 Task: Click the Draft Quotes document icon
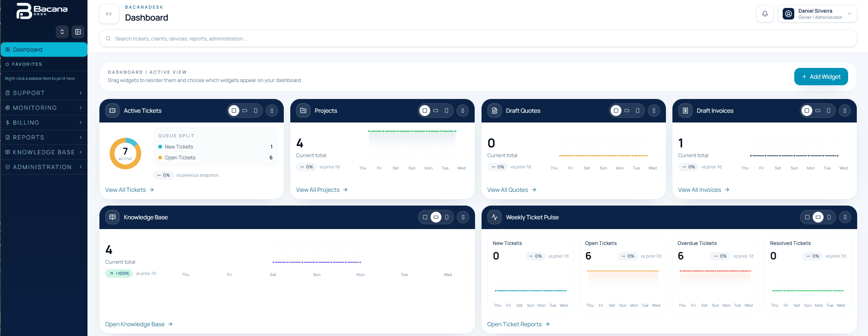point(495,111)
